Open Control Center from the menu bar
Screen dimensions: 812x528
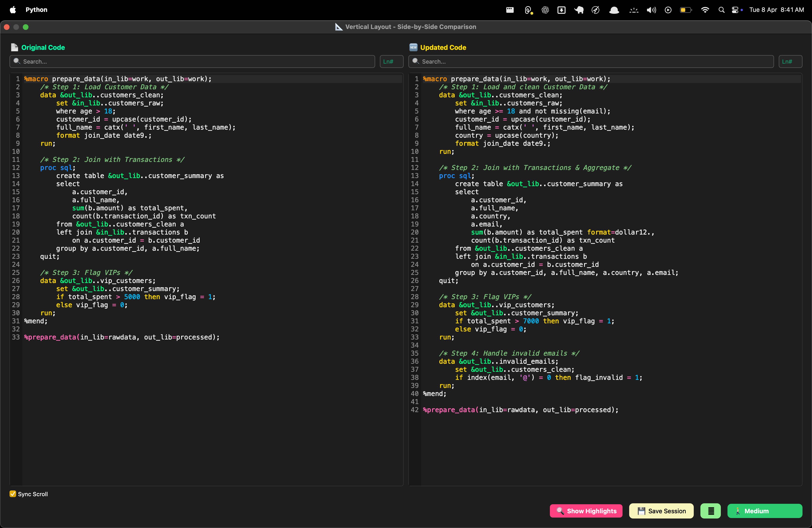pyautogui.click(x=736, y=9)
